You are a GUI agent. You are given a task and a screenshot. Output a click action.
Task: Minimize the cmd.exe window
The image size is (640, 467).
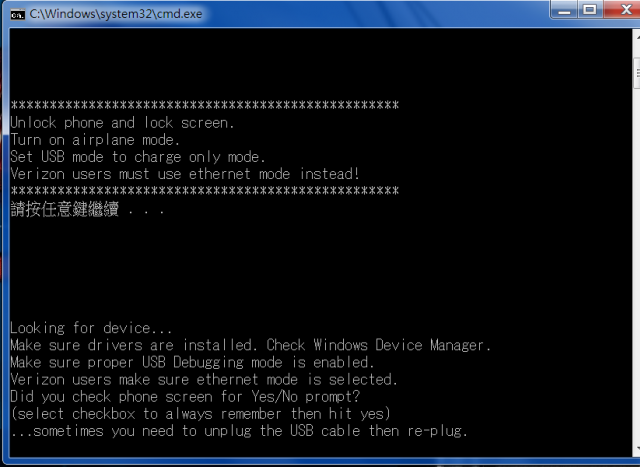(564, 10)
